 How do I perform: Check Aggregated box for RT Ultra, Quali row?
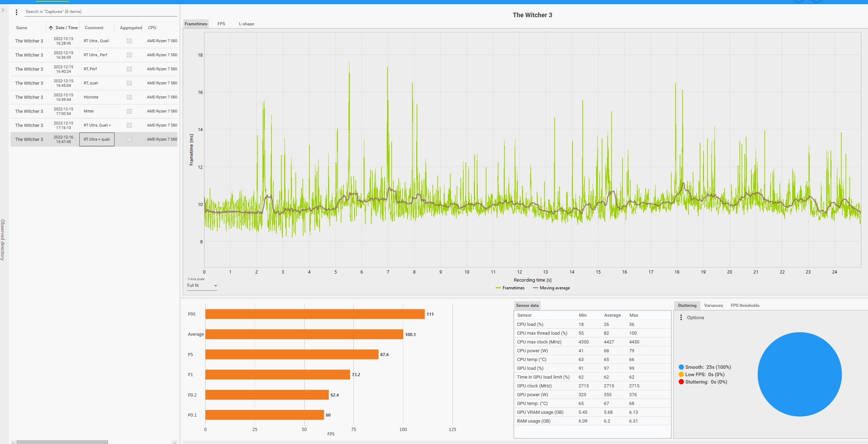coord(129,41)
